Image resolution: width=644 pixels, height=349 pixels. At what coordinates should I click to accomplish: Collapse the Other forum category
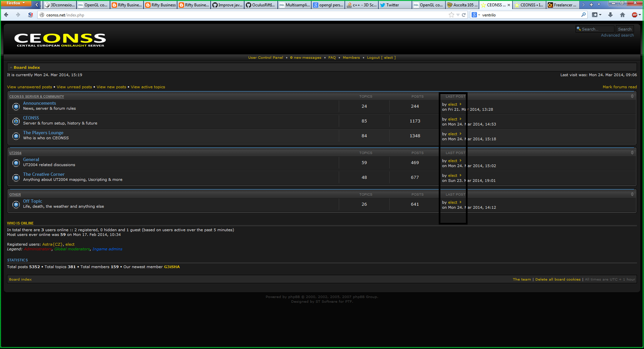coord(632,194)
